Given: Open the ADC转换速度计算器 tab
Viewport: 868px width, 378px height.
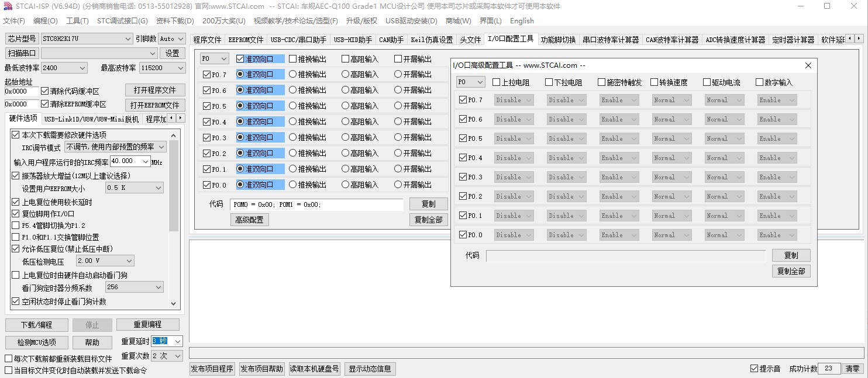Looking at the screenshot, I should [x=735, y=40].
